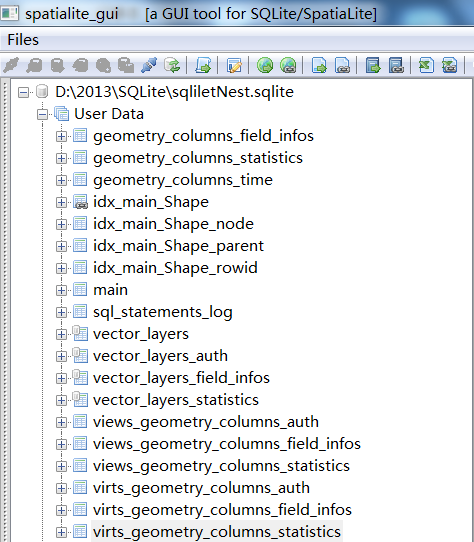Select the geometry_columns_statistics table
The width and height of the screenshot is (474, 542).
[x=198, y=158]
